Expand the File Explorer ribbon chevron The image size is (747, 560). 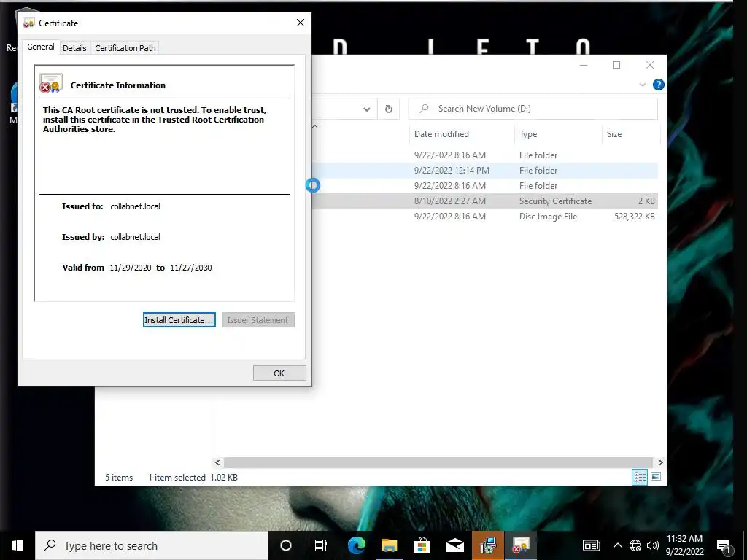point(642,85)
